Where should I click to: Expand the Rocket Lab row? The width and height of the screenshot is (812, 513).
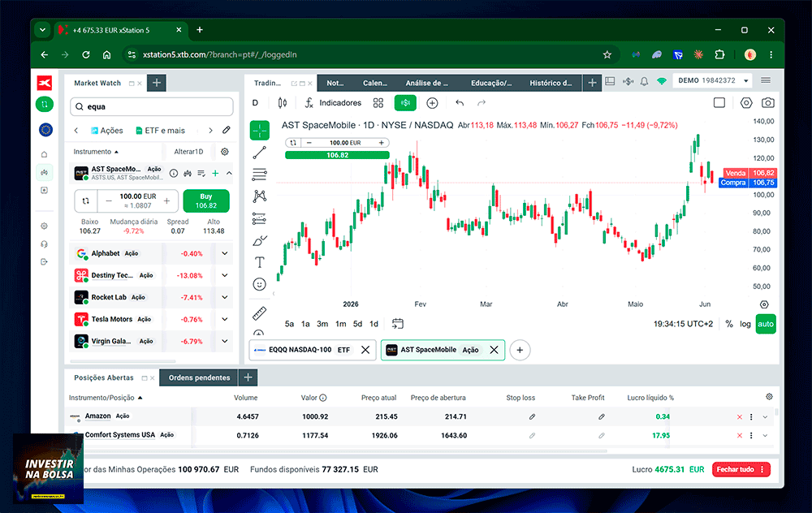[225, 297]
